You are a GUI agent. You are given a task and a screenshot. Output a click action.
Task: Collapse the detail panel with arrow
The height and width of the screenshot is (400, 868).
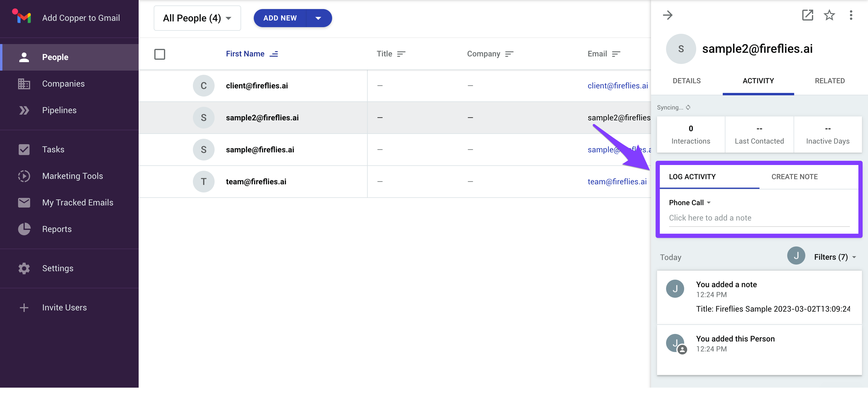[x=668, y=15]
